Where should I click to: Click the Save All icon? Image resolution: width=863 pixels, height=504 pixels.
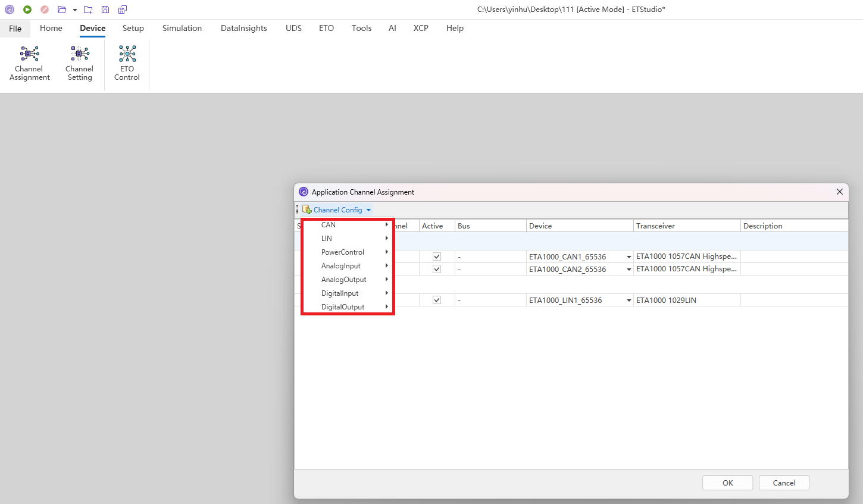(123, 10)
